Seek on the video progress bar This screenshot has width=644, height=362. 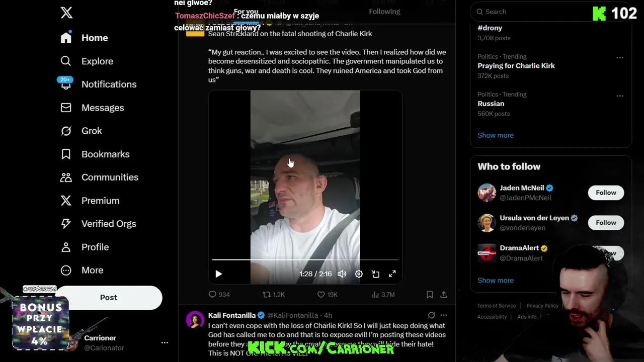pyautogui.click(x=305, y=260)
